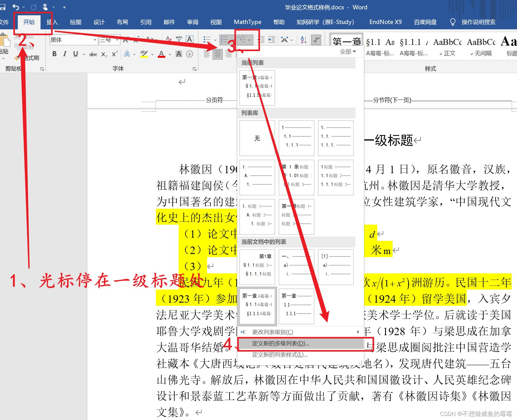Apply bullet list formatting

(x=207, y=40)
